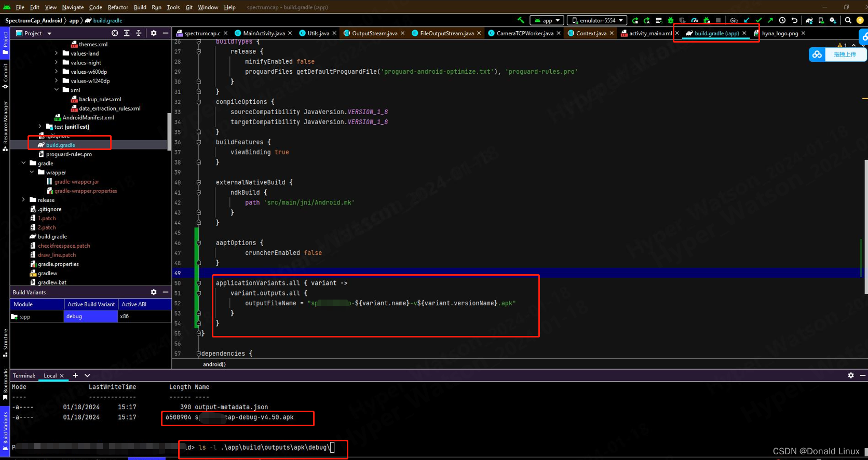Image resolution: width=868 pixels, height=460 pixels.
Task: Open Terminal panel gear settings
Action: pos(851,375)
